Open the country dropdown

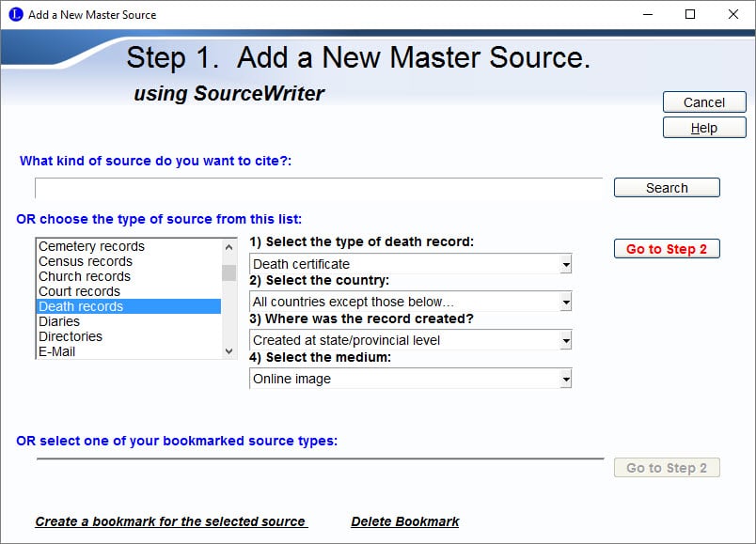[566, 302]
